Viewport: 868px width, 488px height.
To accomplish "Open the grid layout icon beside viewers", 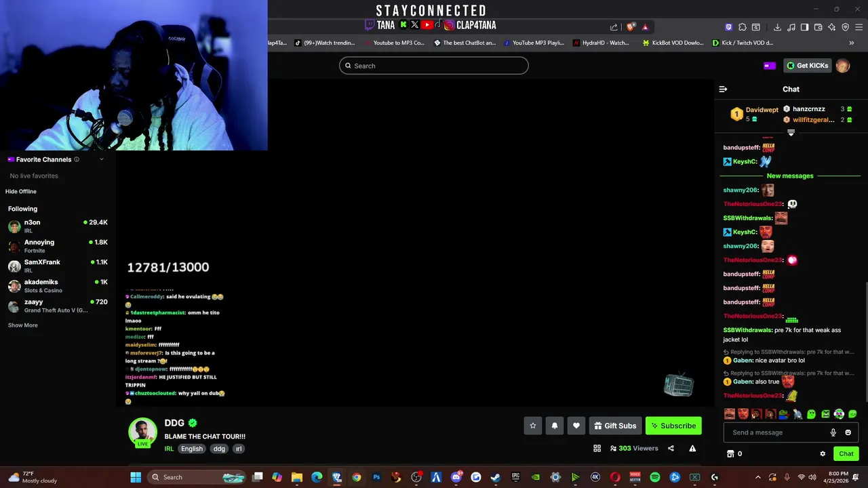I will (597, 448).
